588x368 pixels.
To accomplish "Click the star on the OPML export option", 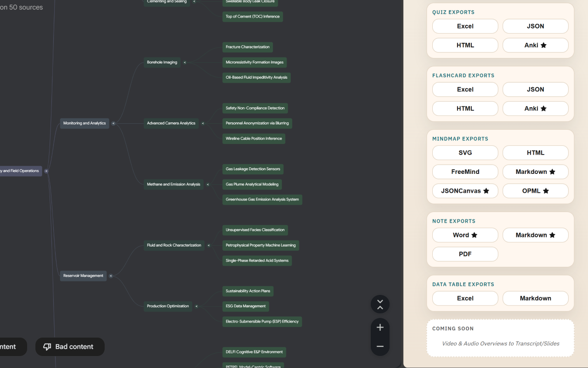I will pos(547,191).
